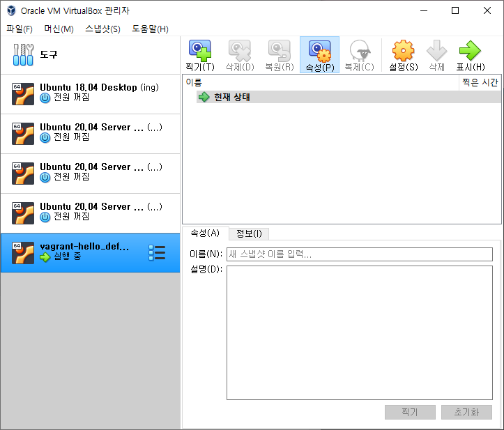Open the 스냅샷(S) menu
504x430 pixels.
[102, 29]
